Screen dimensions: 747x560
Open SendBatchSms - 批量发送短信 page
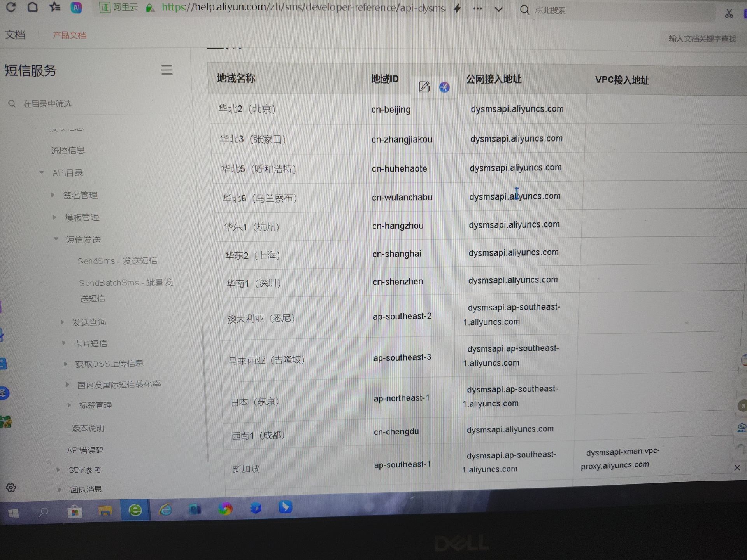click(126, 290)
